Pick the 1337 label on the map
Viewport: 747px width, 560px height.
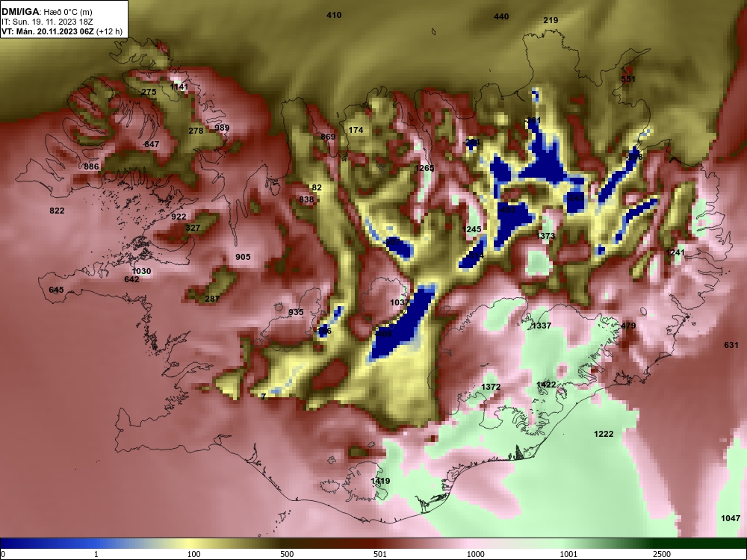coord(541,326)
